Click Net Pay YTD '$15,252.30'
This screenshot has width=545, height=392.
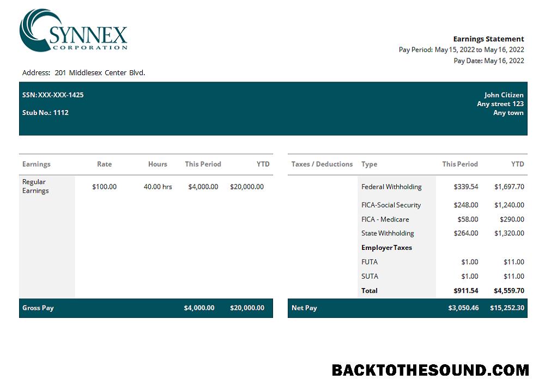coord(507,308)
